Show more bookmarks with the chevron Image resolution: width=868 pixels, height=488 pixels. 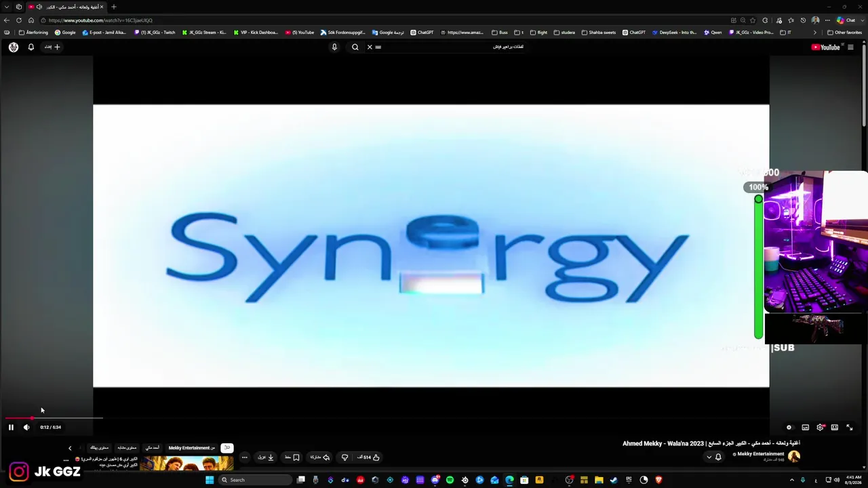click(x=815, y=33)
